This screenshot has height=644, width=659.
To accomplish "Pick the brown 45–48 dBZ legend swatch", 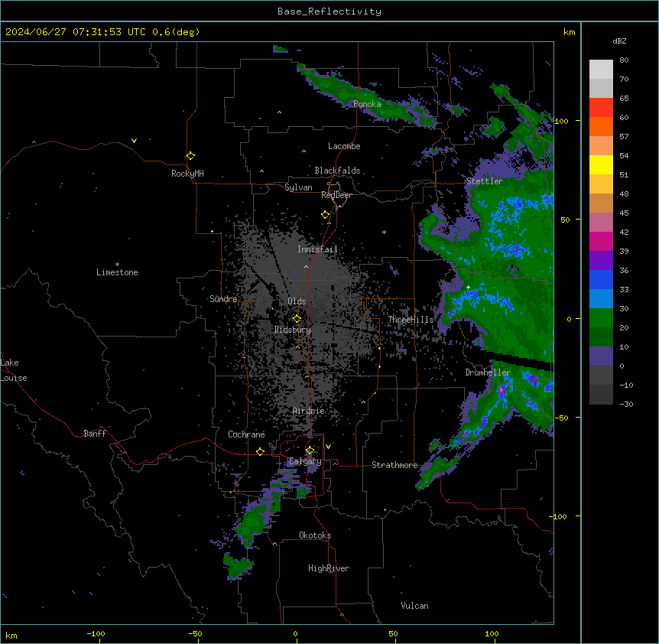I will [x=601, y=203].
